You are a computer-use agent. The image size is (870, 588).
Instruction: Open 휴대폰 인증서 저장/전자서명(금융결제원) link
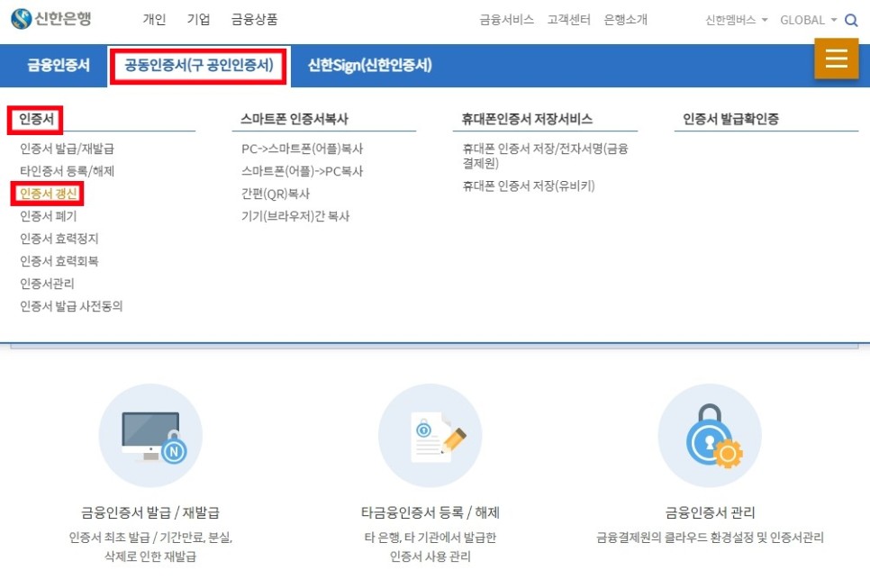pyautogui.click(x=546, y=156)
